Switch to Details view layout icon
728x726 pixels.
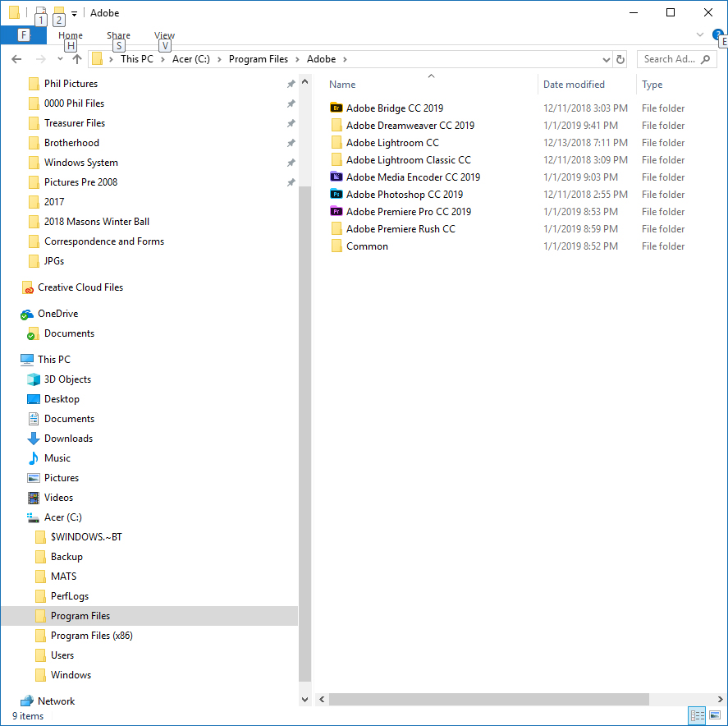698,715
